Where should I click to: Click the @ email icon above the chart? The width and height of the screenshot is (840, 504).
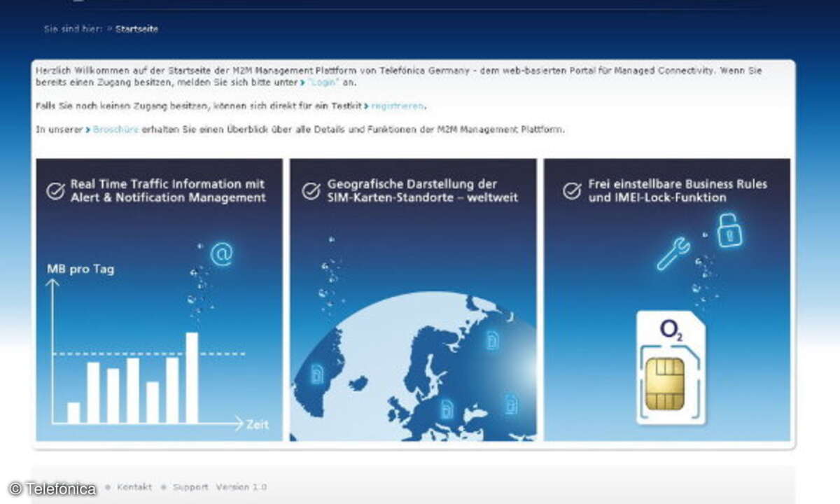click(x=221, y=255)
